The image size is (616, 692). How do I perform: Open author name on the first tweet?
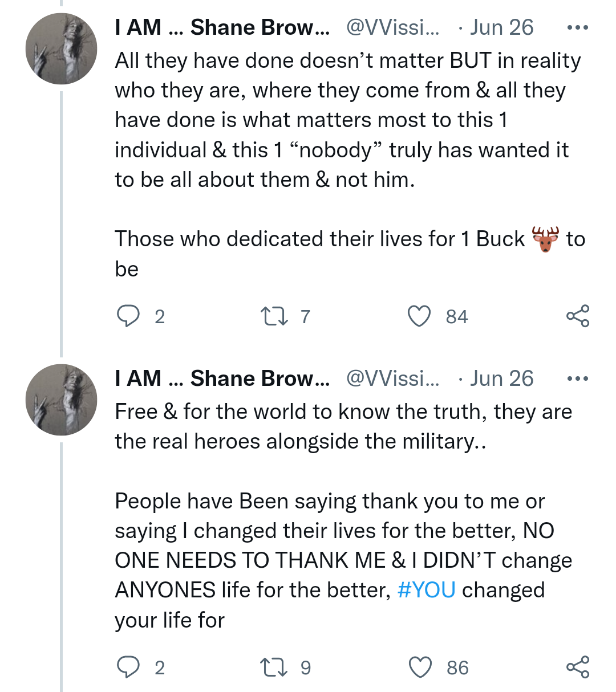point(222,27)
